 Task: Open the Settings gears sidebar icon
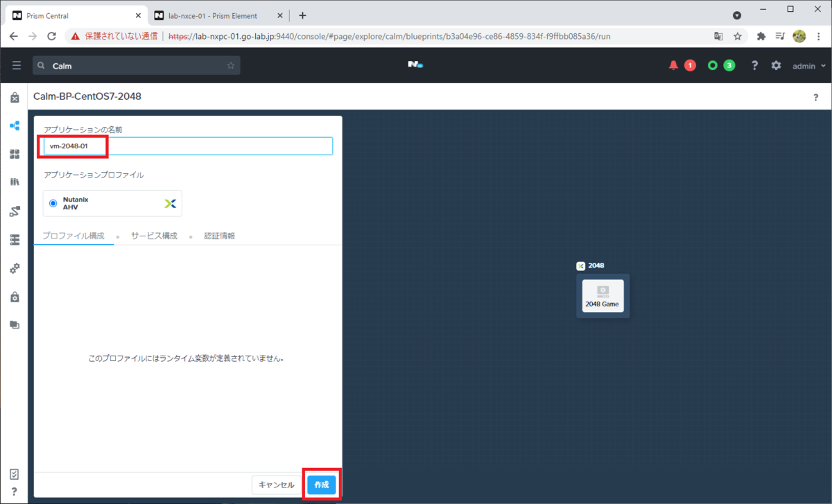pyautogui.click(x=15, y=268)
